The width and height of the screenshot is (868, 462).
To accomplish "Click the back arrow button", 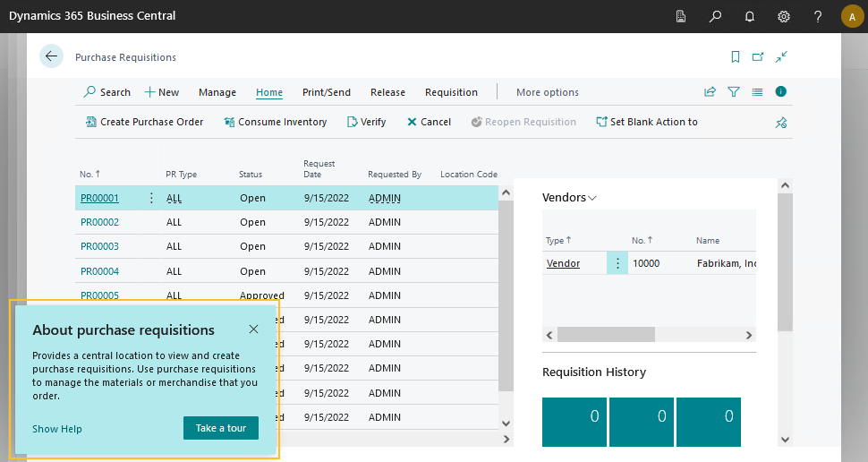I will [51, 56].
